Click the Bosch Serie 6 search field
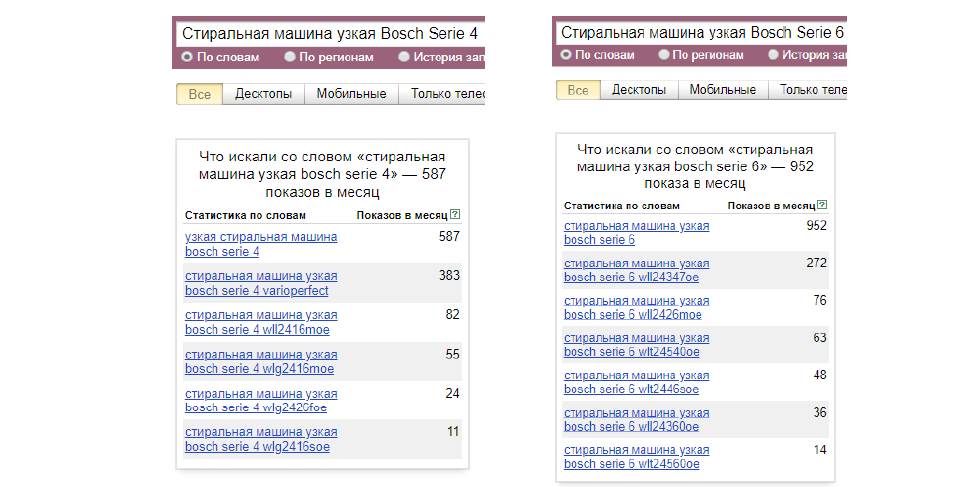 point(700,33)
